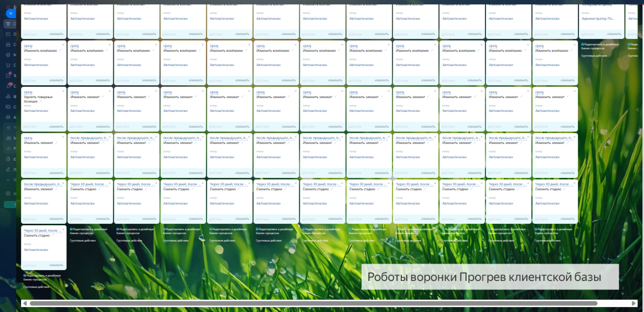Open the 'сразу' delay on the 'Удалить товарные позиции' card

(28, 92)
